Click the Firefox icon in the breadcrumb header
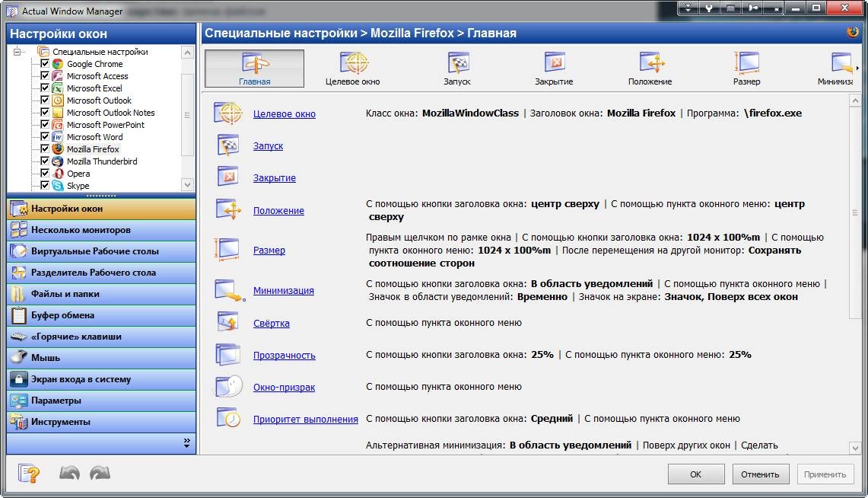868x498 pixels. click(x=853, y=33)
